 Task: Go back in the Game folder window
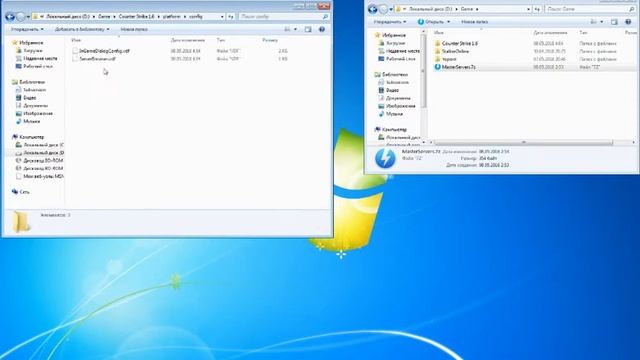point(372,9)
